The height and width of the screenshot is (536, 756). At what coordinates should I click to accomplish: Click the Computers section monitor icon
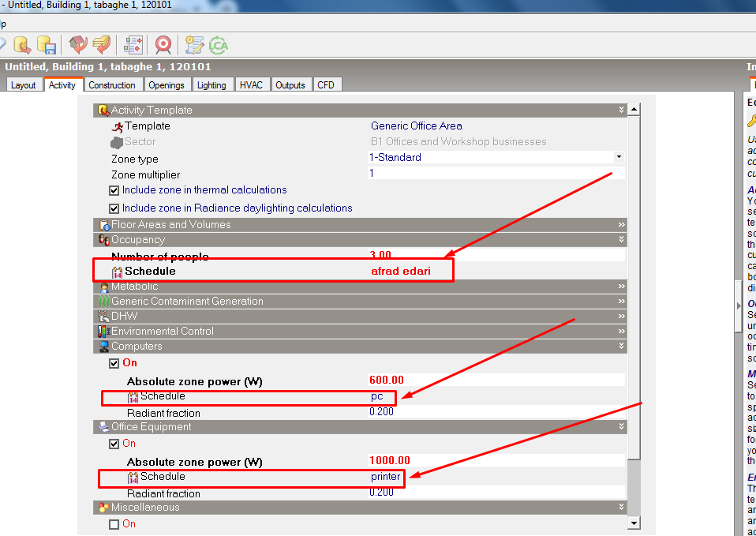point(104,347)
